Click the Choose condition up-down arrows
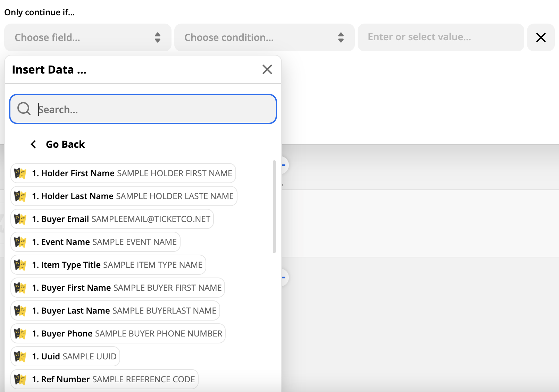Viewport: 559px width, 392px height. click(341, 37)
